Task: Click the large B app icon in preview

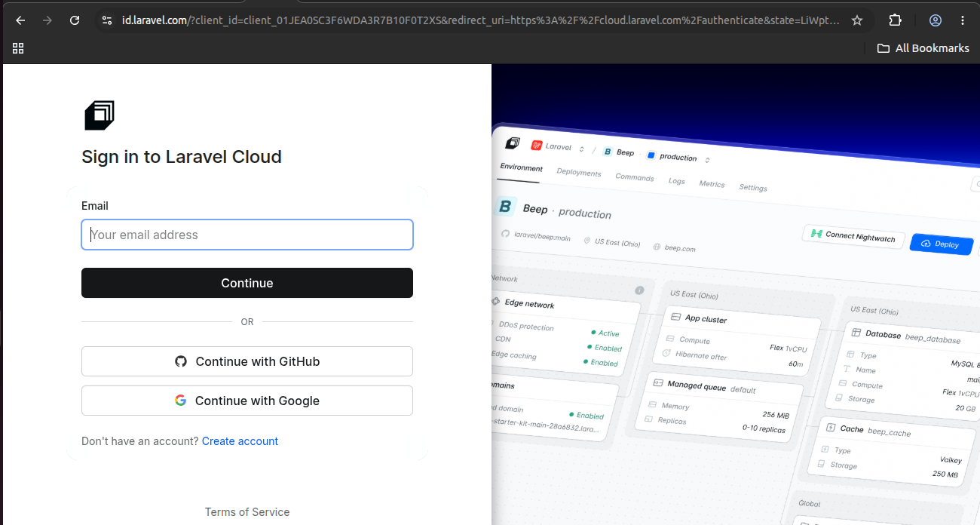Action: click(x=506, y=206)
